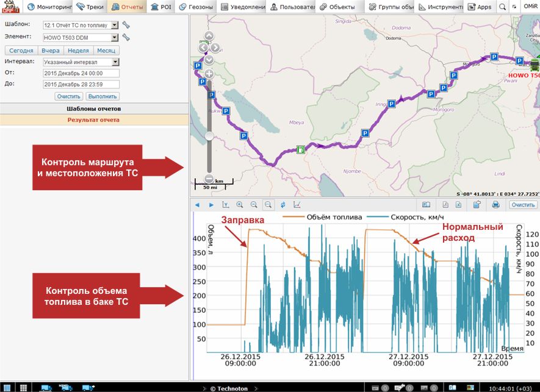This screenshot has height=392, width=540.
Task: Zoom out the map with minus button
Action: (x=209, y=179)
